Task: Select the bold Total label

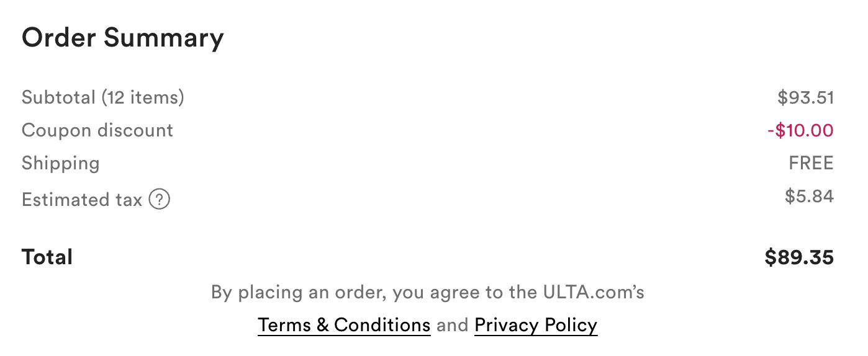Action: point(47,257)
